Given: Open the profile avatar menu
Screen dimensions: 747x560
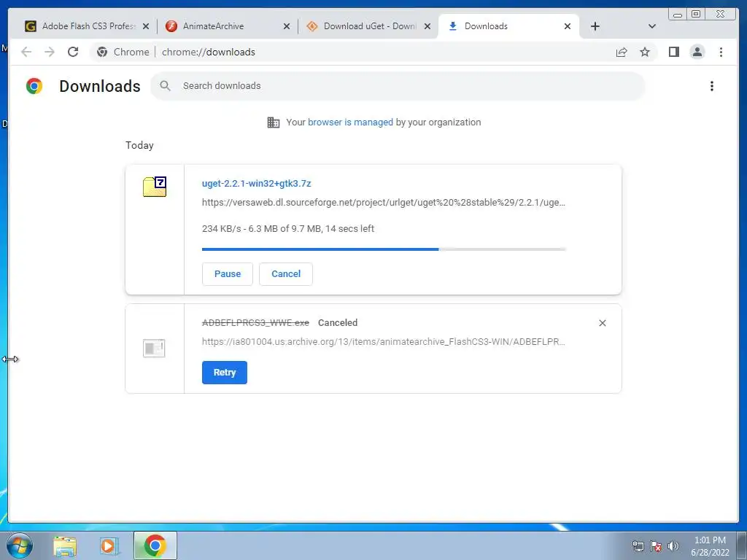Looking at the screenshot, I should tap(697, 52).
